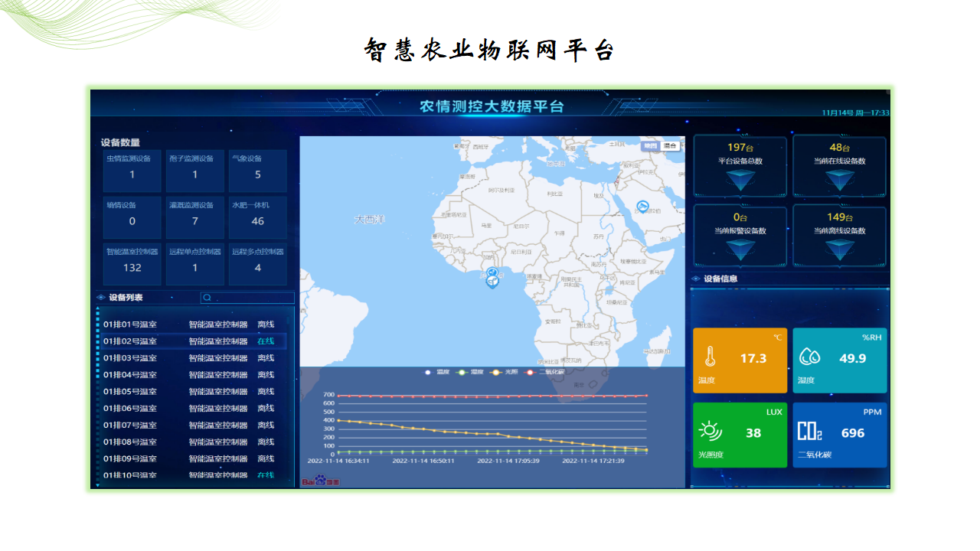Click the Baidu map logo
Image resolution: width=980 pixels, height=551 pixels.
pos(321,481)
